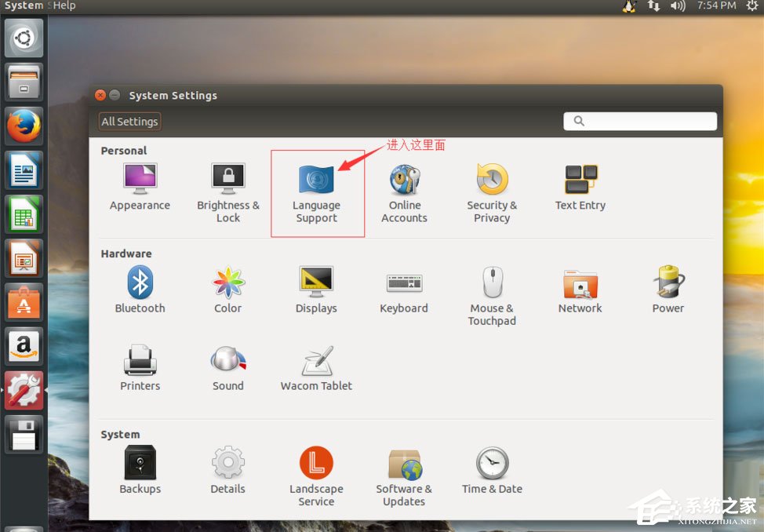The height and width of the screenshot is (532, 764).
Task: Open the Help menu
Action: click(63, 5)
